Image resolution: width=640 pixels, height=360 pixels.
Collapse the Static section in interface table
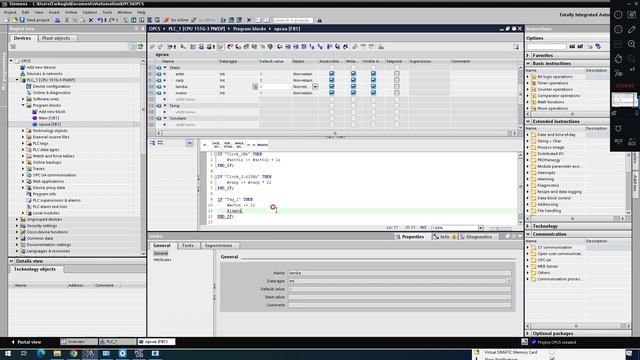click(x=165, y=68)
